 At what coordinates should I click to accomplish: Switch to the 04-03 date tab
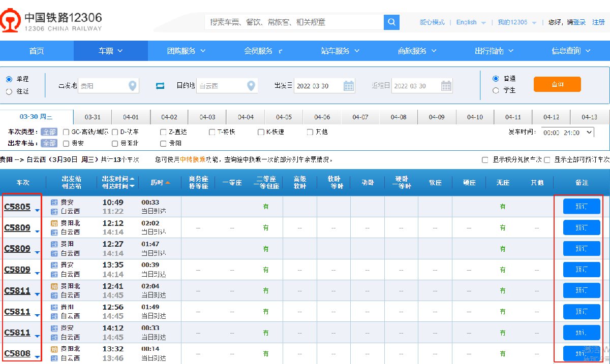click(x=207, y=117)
